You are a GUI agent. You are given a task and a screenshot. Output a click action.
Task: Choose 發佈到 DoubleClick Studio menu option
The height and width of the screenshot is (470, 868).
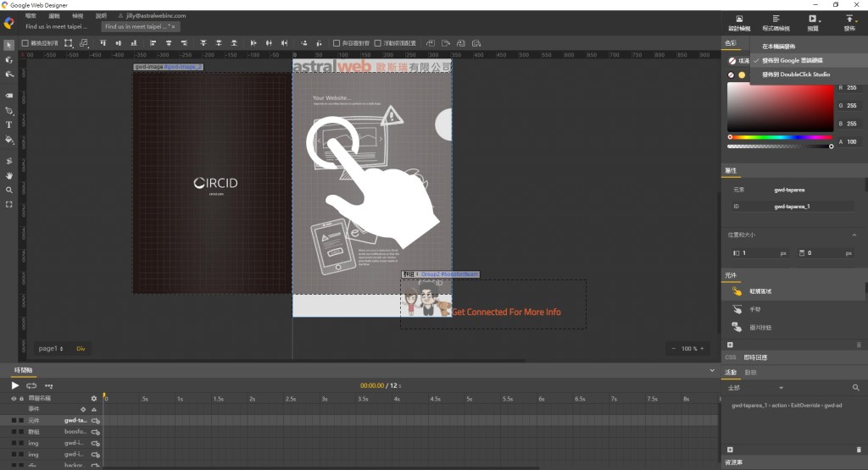(x=795, y=75)
